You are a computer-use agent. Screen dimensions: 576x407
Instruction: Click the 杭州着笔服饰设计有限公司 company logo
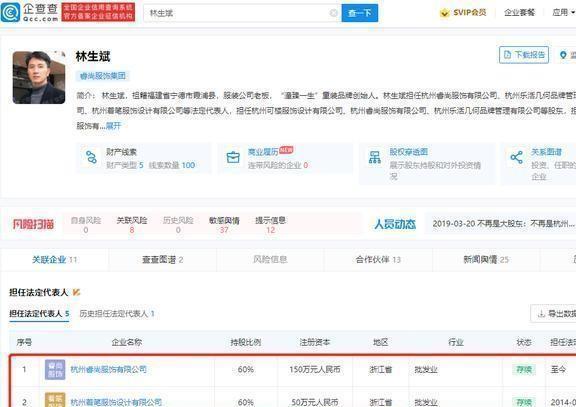(x=55, y=400)
